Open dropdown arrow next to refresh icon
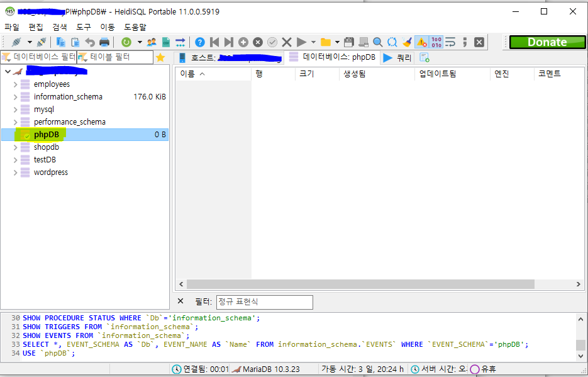Screen dimensions: 588x377 (140, 42)
